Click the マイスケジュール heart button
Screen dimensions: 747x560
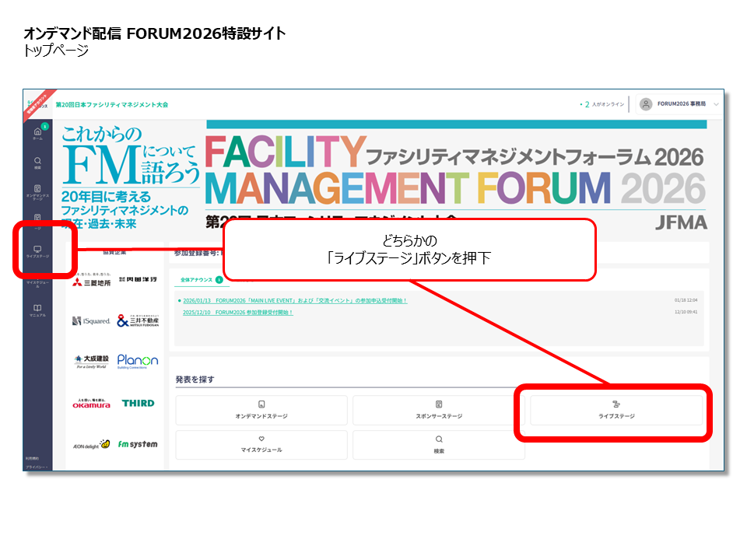click(x=261, y=444)
